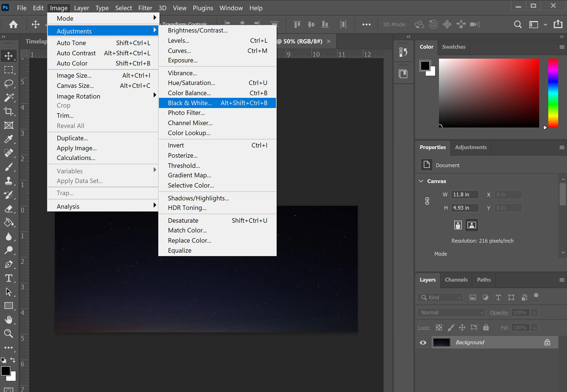This screenshot has height=392, width=567.
Task: Click the Hue/Saturation menu entry
Action: point(191,83)
